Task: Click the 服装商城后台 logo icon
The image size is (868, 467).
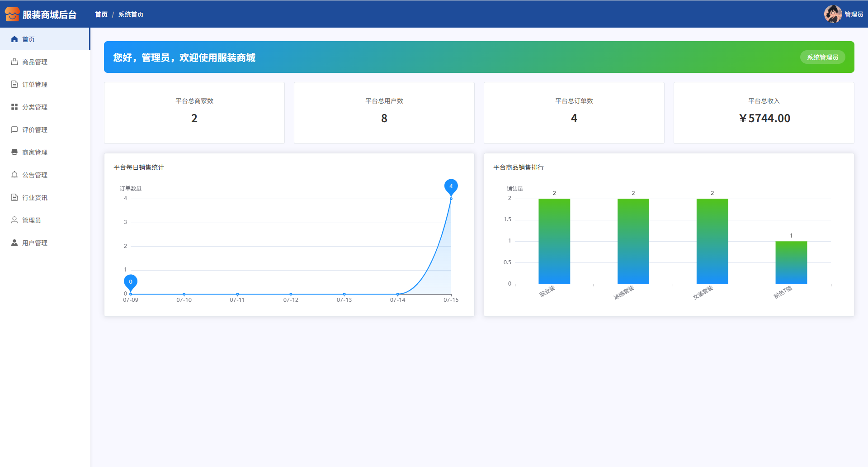Action: [x=12, y=14]
